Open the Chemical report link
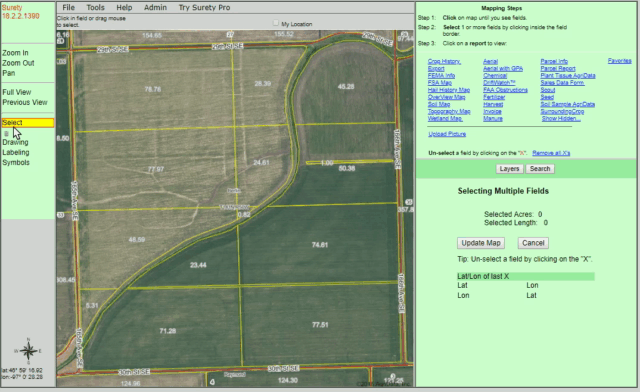The width and height of the screenshot is (640, 392). coord(495,76)
